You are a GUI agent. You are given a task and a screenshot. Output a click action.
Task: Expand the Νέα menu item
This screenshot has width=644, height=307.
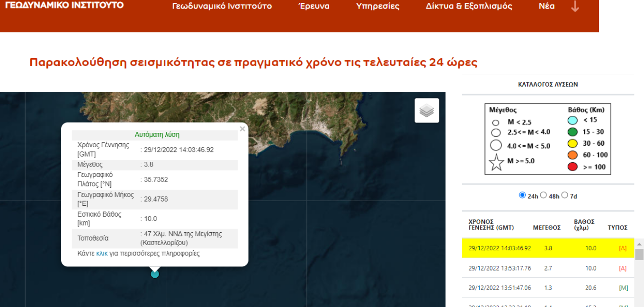(546, 7)
